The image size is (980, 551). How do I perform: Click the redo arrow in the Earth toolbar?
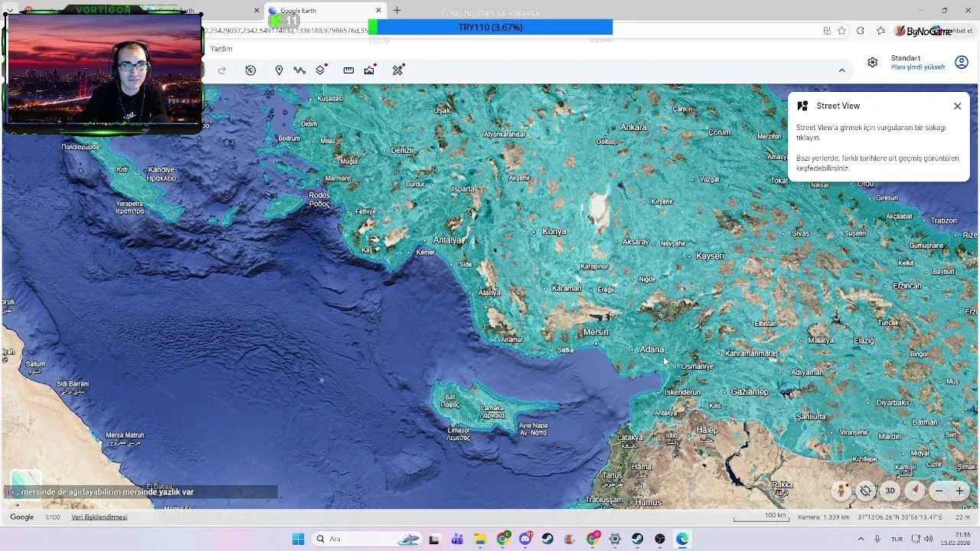[x=222, y=70]
